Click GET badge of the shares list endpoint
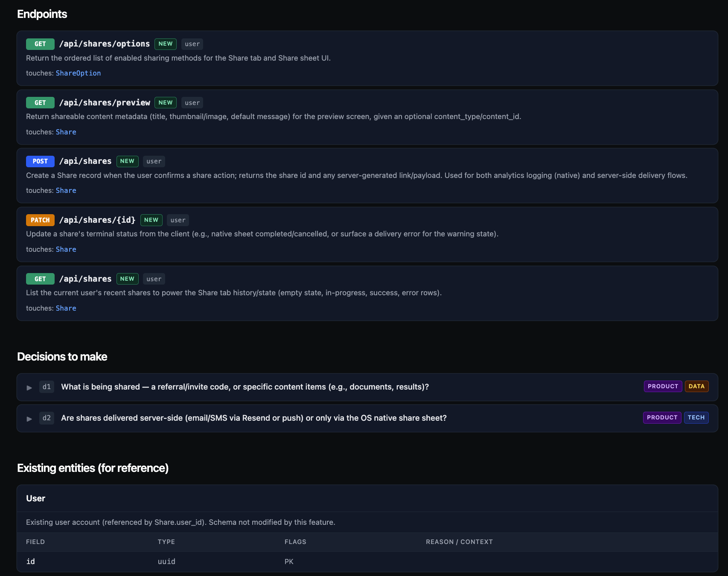 click(x=40, y=279)
